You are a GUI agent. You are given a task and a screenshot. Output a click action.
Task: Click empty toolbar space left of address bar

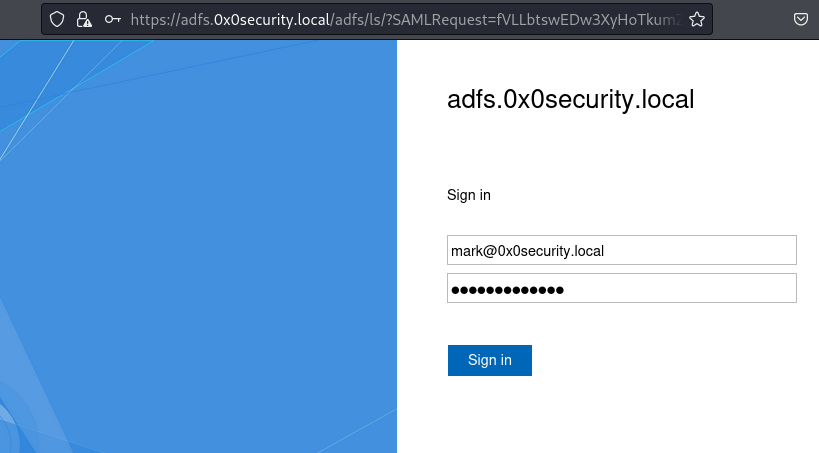(20, 19)
